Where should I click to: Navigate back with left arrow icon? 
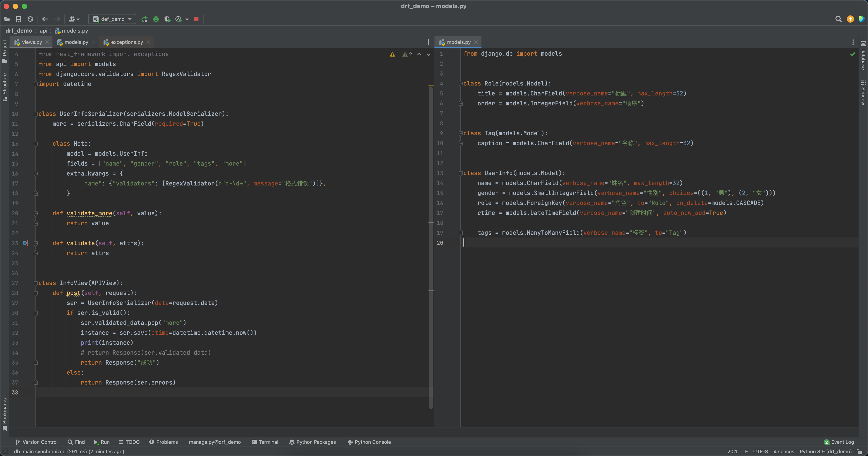45,19
